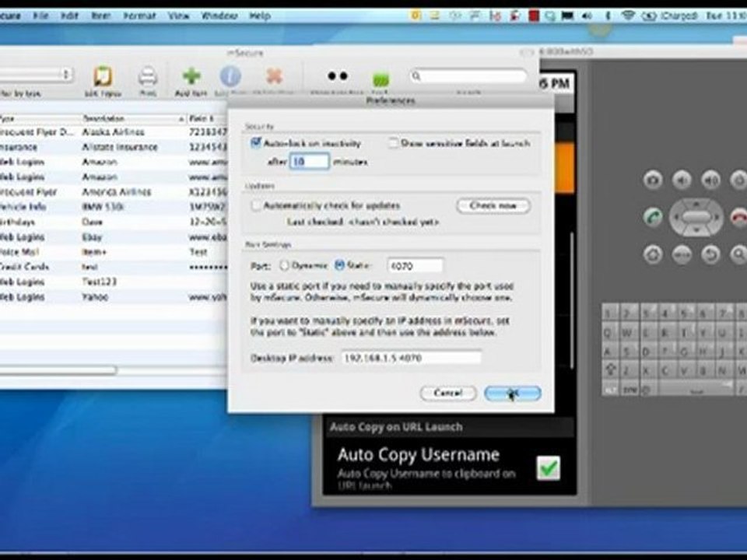This screenshot has width=747, height=560.
Task: Select the Test123 row
Action: coord(114,282)
